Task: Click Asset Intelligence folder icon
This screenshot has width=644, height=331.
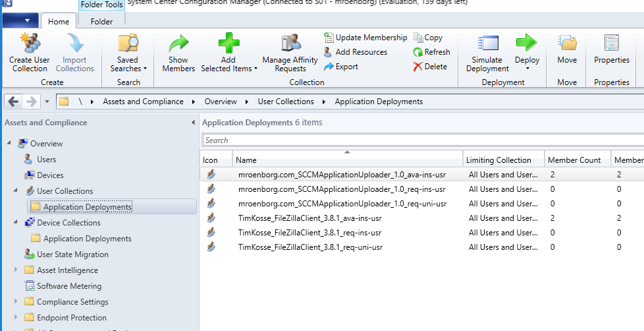Action: [29, 270]
